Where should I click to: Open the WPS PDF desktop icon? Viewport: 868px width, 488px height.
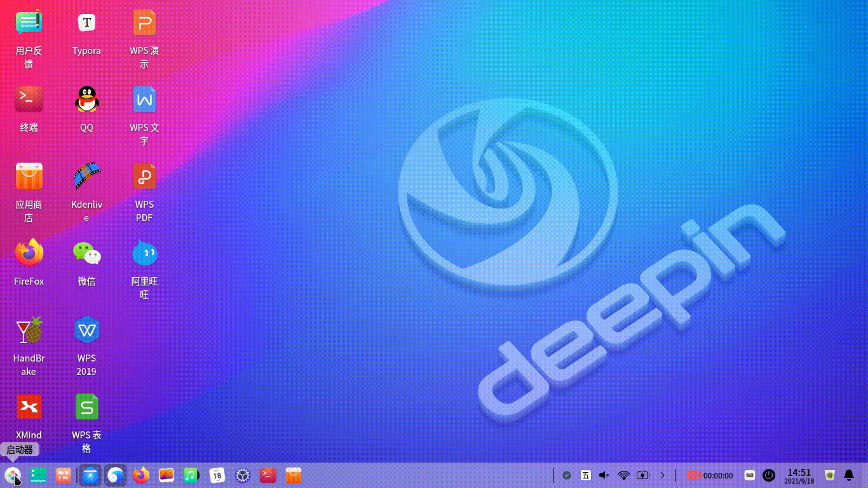pyautogui.click(x=144, y=177)
